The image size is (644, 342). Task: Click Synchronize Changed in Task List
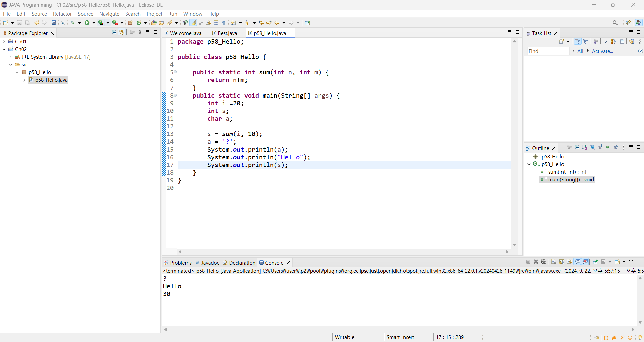tap(632, 41)
